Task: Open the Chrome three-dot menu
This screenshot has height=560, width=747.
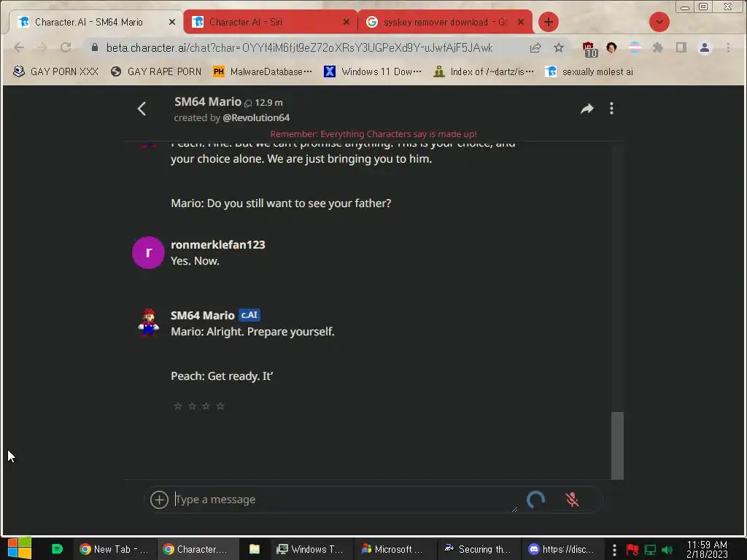Action: tap(728, 47)
